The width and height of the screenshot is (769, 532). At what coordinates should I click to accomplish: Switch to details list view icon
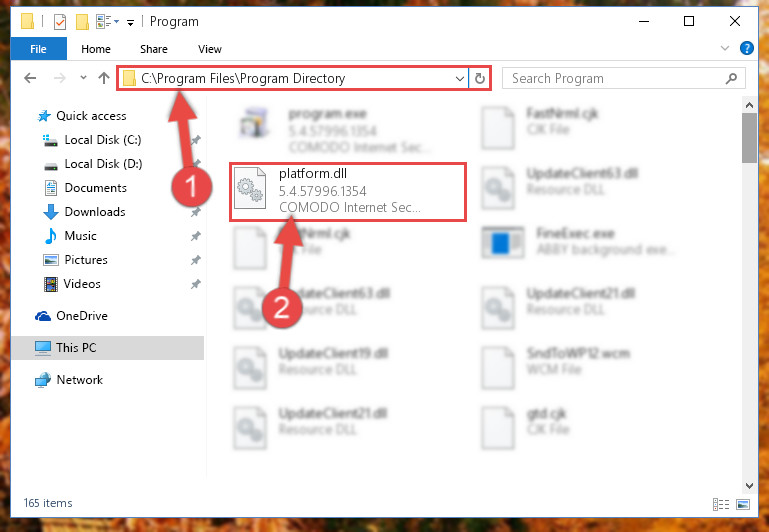[x=720, y=504]
